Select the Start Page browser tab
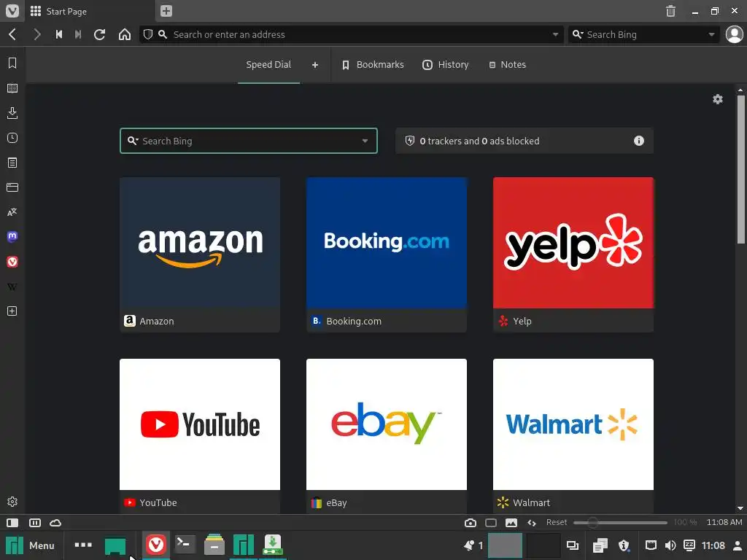 click(x=88, y=11)
